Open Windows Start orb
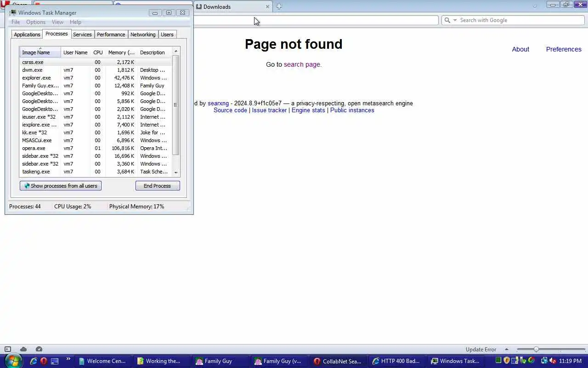 [x=13, y=361]
